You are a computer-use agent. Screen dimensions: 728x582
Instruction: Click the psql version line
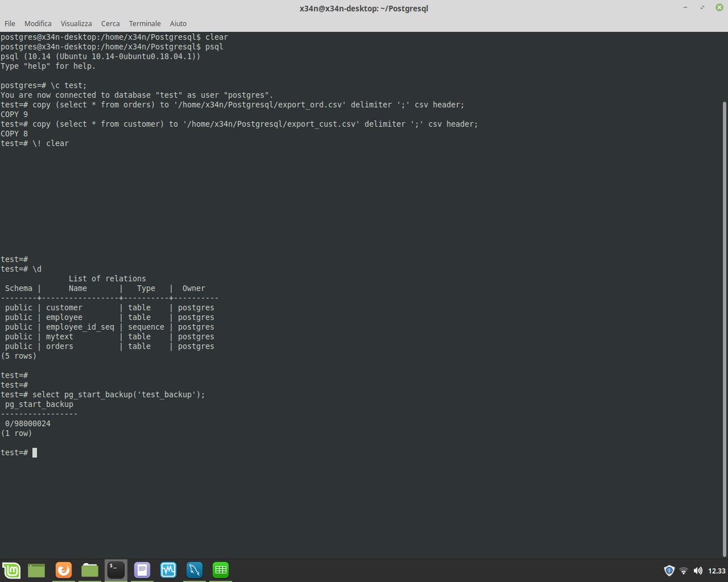[x=101, y=56]
